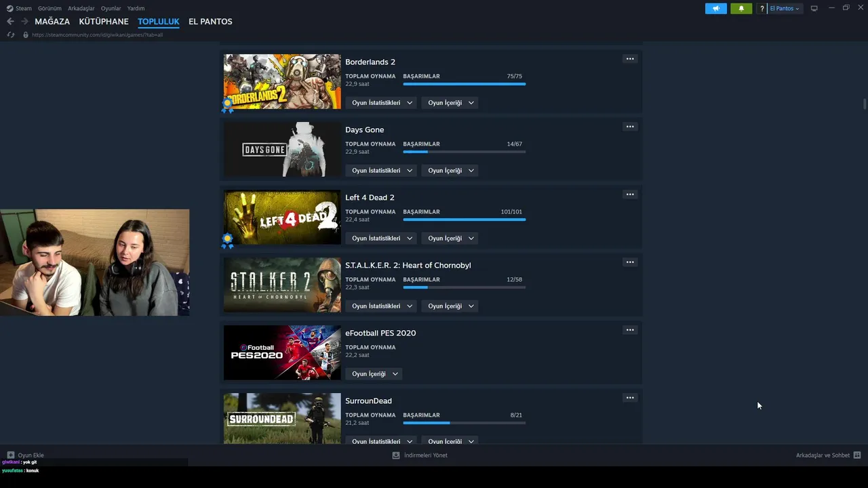This screenshot has height=488, width=868.
Task: Open the Days Gone three-dot options
Action: [x=630, y=127]
